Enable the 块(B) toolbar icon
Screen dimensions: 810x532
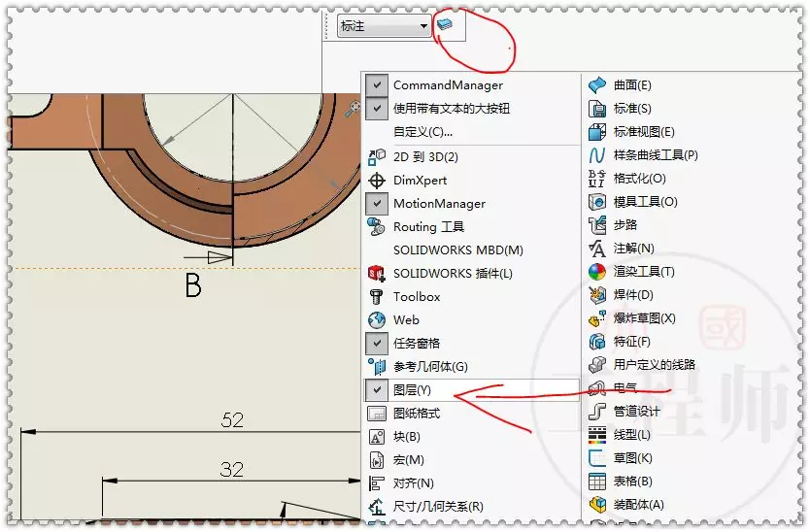(x=377, y=437)
